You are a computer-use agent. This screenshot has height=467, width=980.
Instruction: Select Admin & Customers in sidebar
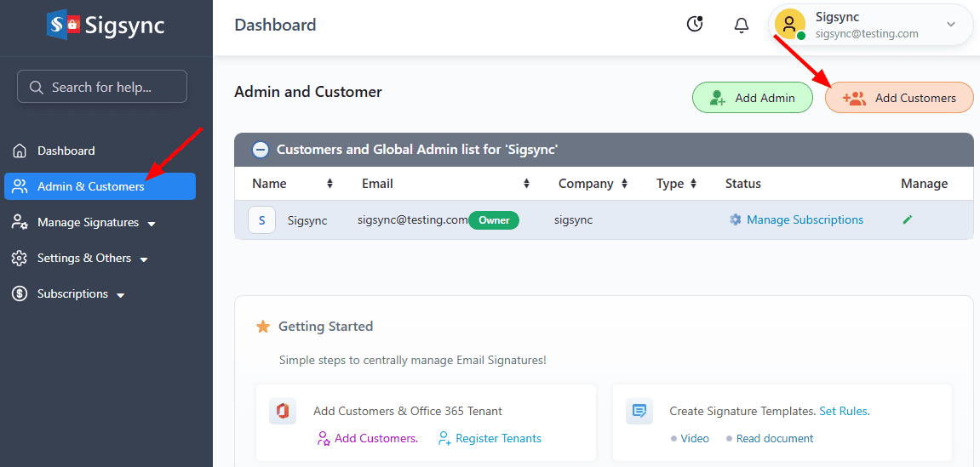[90, 186]
